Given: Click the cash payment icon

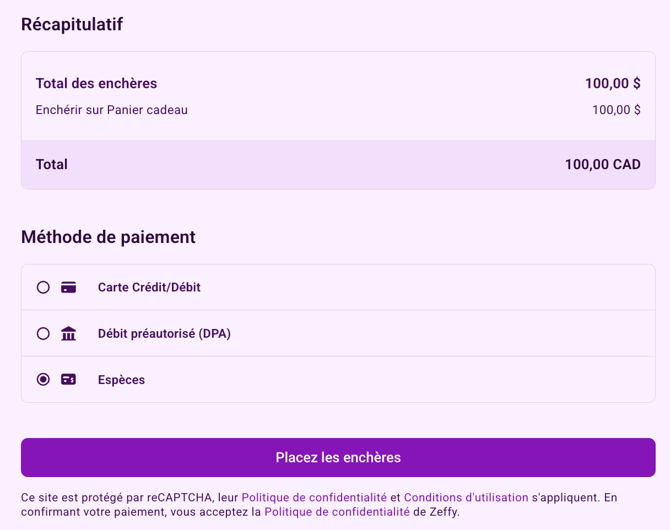Looking at the screenshot, I should pyautogui.click(x=68, y=380).
